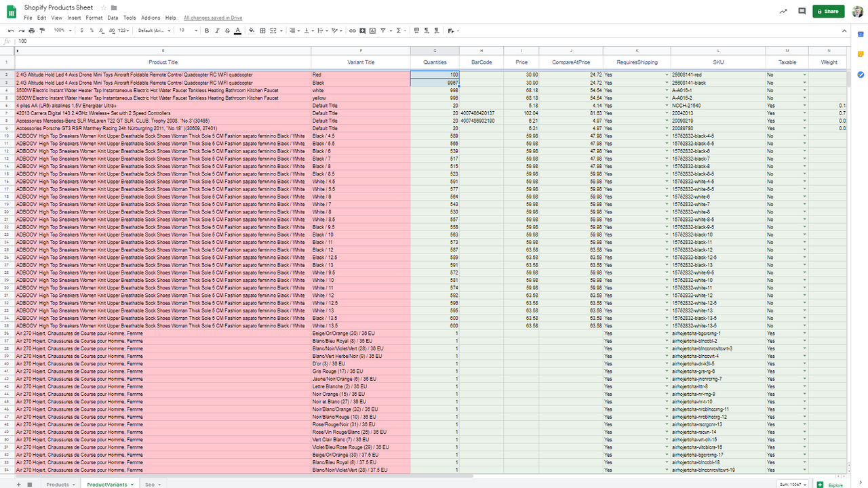Viewport: 868px width, 488px height.
Task: Decrease decimal places
Action: coord(101,30)
